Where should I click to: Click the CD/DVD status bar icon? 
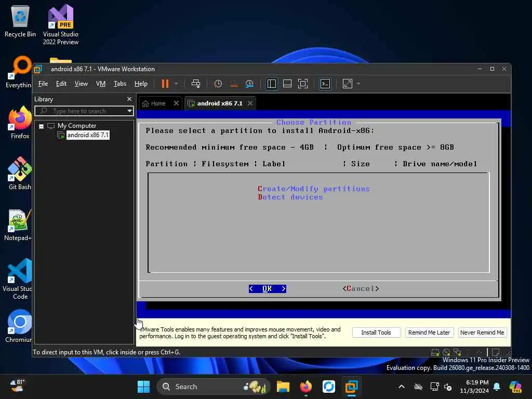(446, 353)
